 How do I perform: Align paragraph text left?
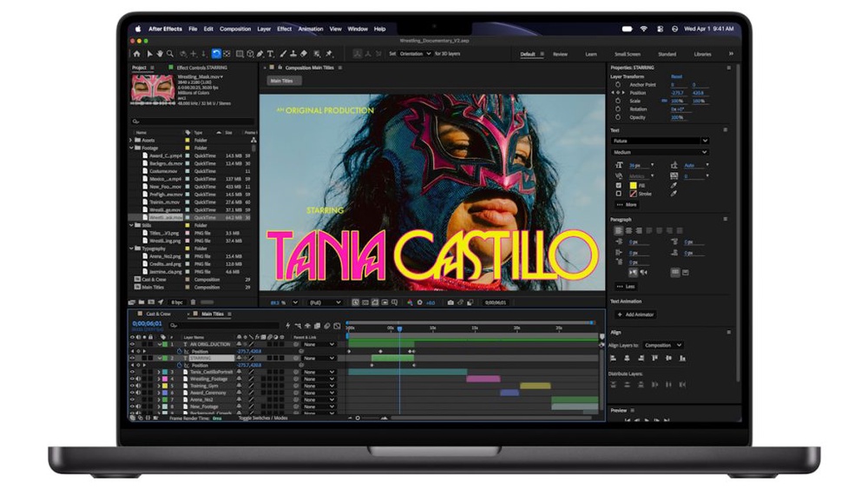tap(618, 230)
